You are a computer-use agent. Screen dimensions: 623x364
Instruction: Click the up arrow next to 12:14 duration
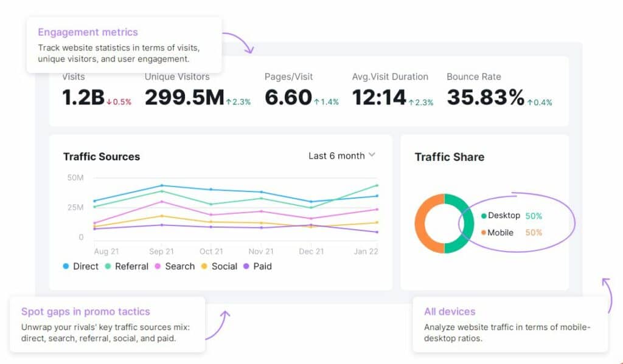pos(411,103)
